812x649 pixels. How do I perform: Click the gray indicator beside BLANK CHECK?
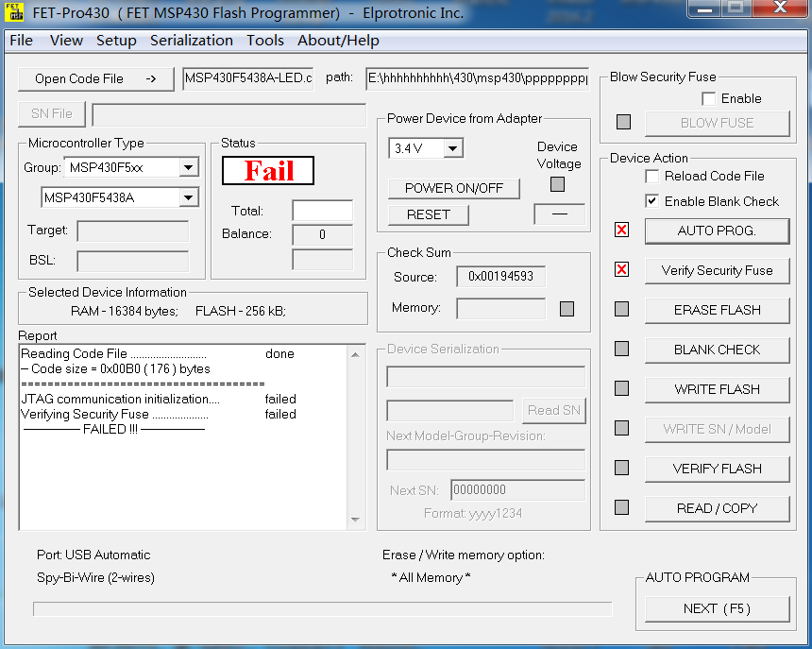click(x=621, y=349)
